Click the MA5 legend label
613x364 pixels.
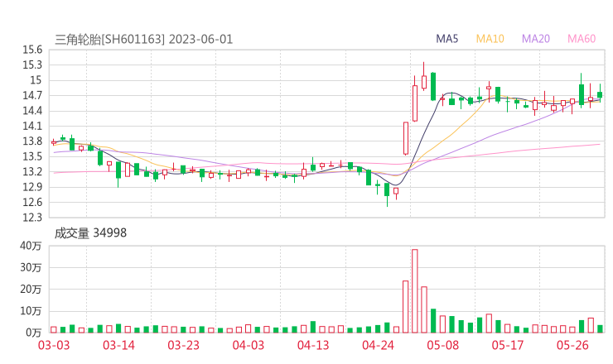coord(446,39)
